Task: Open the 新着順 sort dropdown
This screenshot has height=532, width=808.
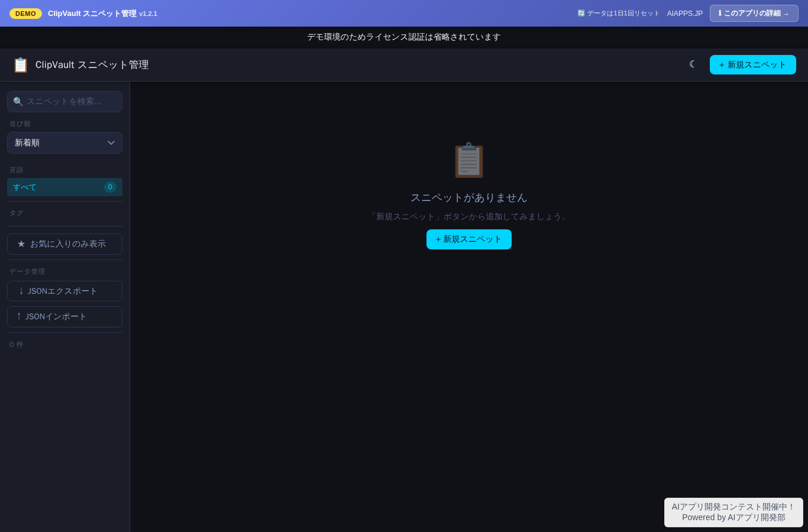Action: pos(64,142)
